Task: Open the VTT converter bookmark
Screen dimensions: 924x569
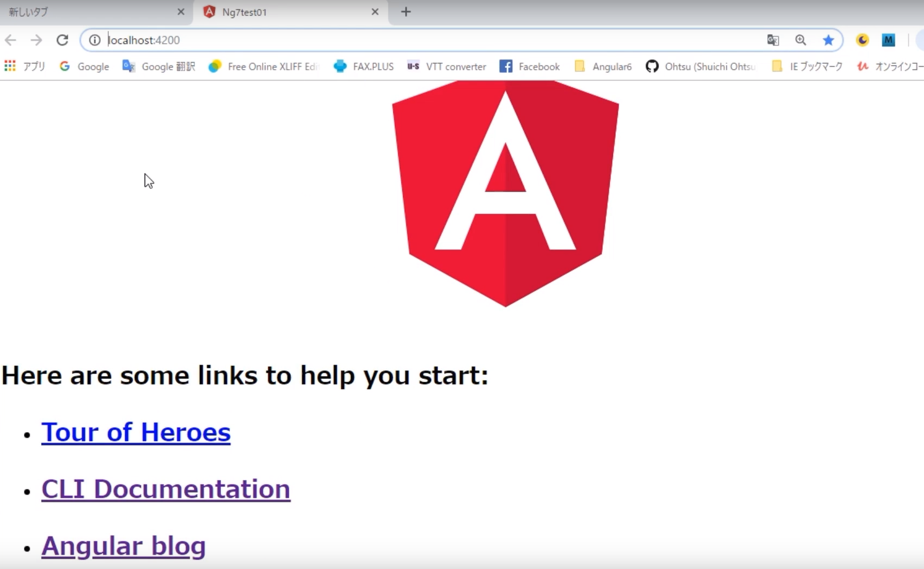Action: (x=447, y=66)
